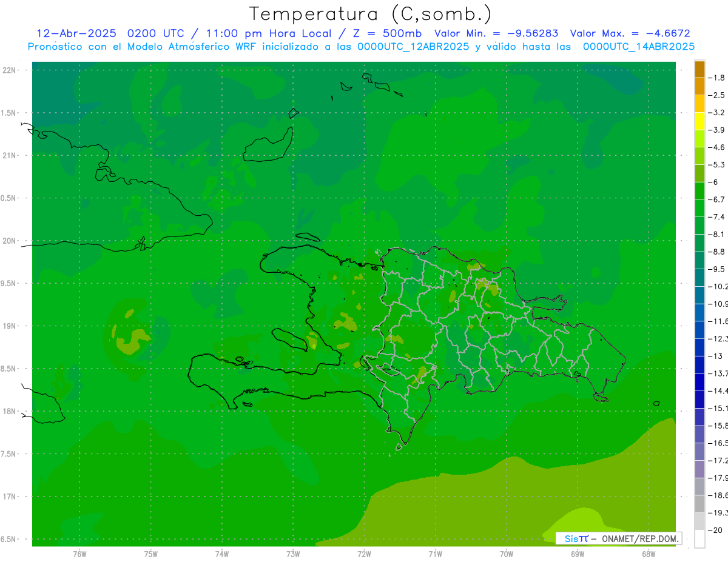Click the "-3.9" colorbar label
The height and width of the screenshot is (562, 728).
pyautogui.click(x=717, y=130)
